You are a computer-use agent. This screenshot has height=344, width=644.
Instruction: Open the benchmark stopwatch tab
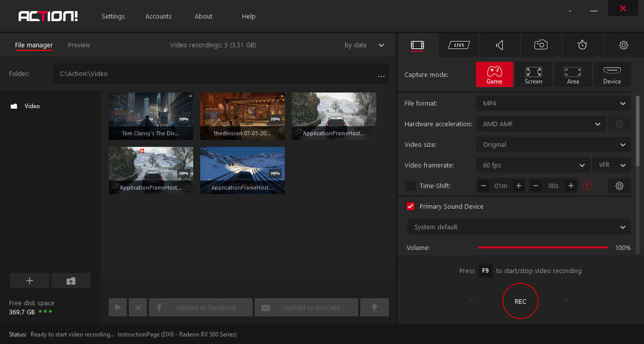(582, 45)
